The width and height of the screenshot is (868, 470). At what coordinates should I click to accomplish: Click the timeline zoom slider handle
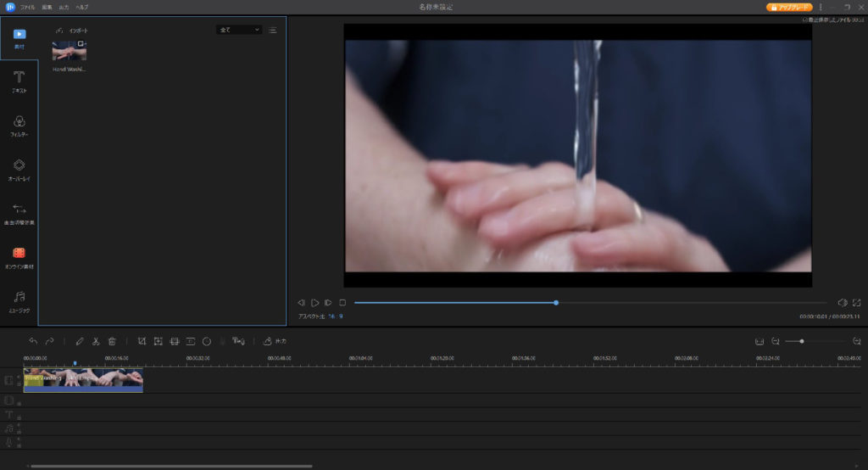coord(802,341)
